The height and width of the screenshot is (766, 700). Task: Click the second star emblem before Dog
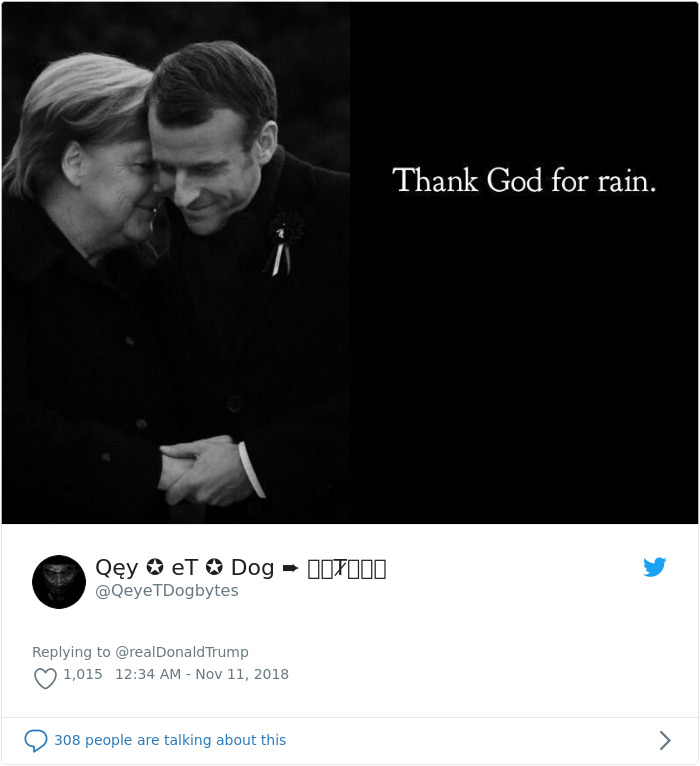(214, 567)
